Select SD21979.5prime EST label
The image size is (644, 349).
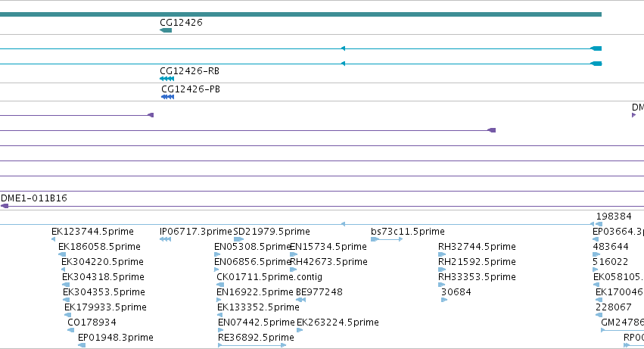click(272, 232)
